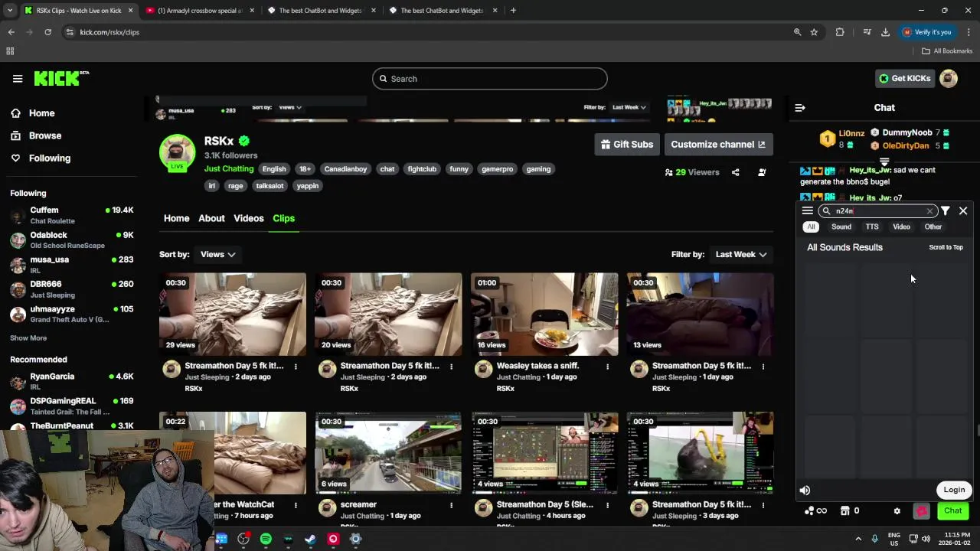
Task: Click the Gift Subs button
Action: [x=627, y=144]
